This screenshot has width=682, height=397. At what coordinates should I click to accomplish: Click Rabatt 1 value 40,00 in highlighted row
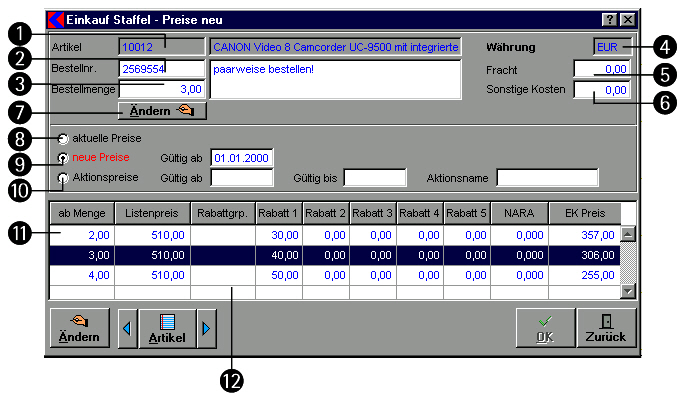(x=279, y=255)
